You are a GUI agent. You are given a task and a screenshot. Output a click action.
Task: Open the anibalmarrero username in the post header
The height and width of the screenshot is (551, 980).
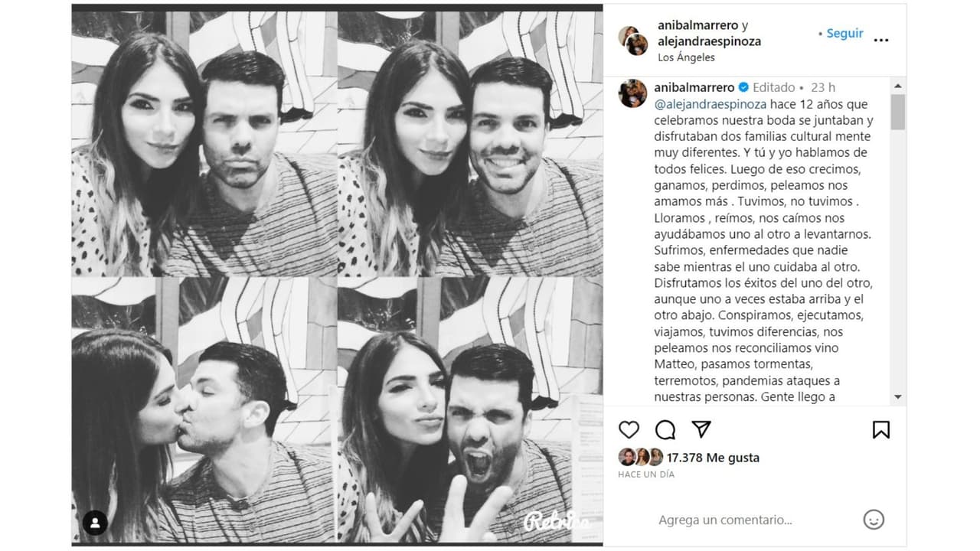pos(698,25)
